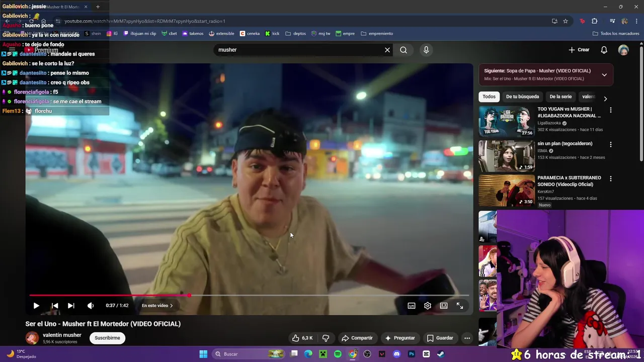Open options for TOO YUGAN vs MUSHER

click(611, 110)
